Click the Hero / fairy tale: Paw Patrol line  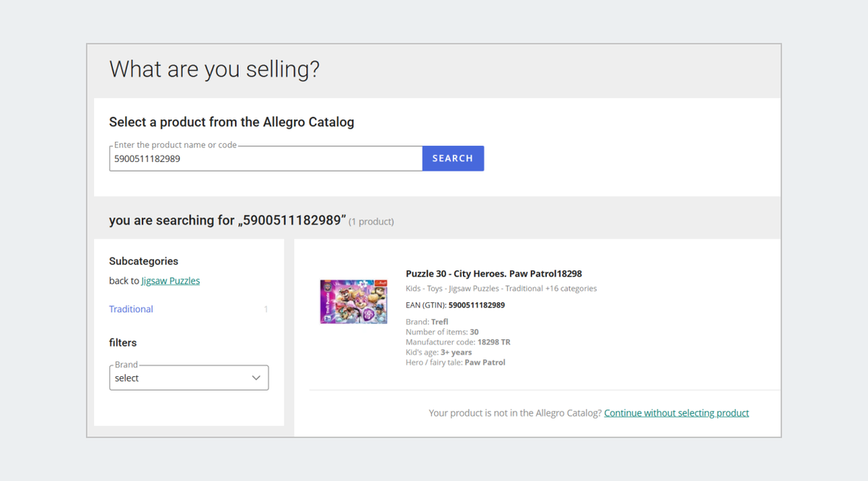pos(455,362)
